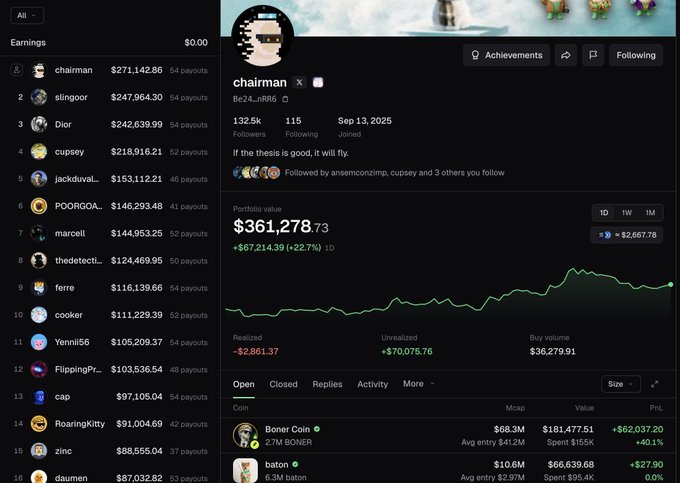
Task: View the 132.5k Followers list
Action: (249, 127)
